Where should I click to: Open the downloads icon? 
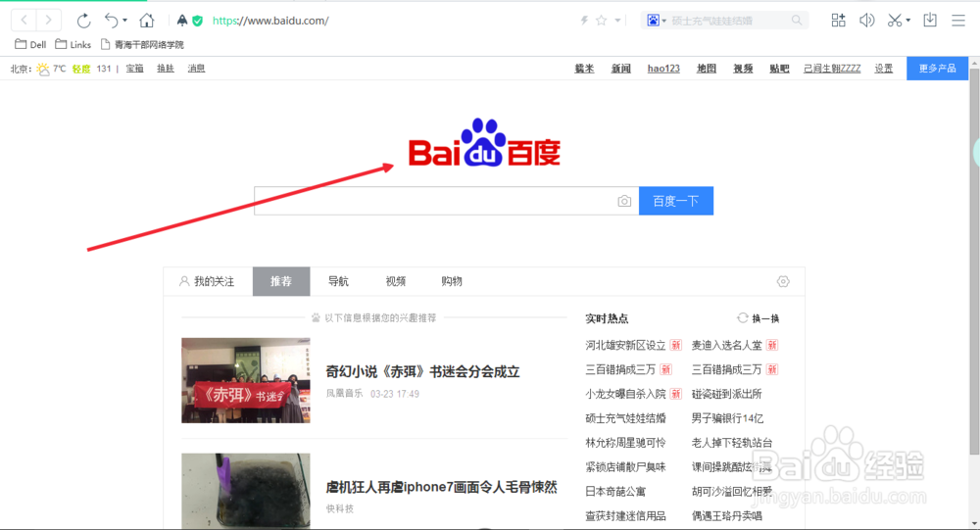pyautogui.click(x=930, y=20)
